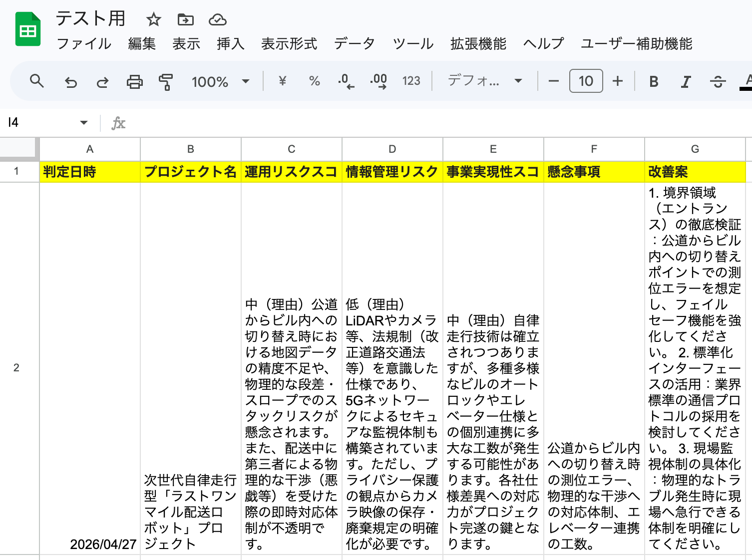Select the 改善案 header cell
Image resolution: width=752 pixels, height=560 pixels.
point(695,172)
